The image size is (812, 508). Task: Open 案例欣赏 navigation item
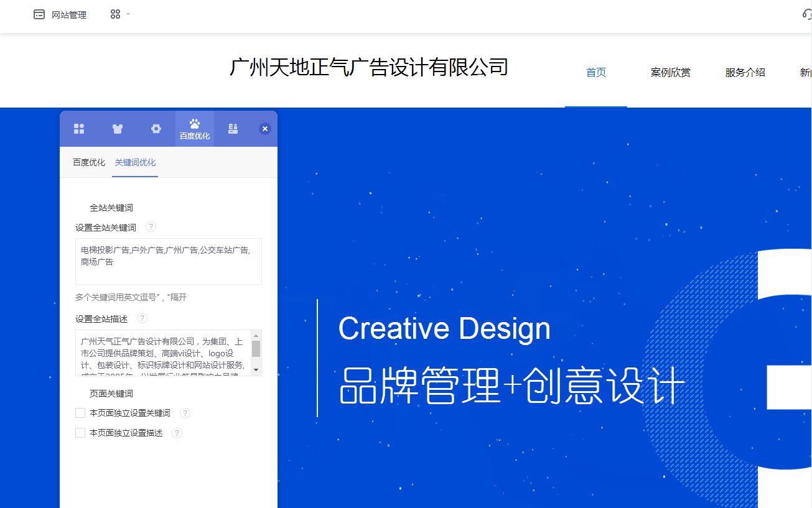[x=671, y=72]
